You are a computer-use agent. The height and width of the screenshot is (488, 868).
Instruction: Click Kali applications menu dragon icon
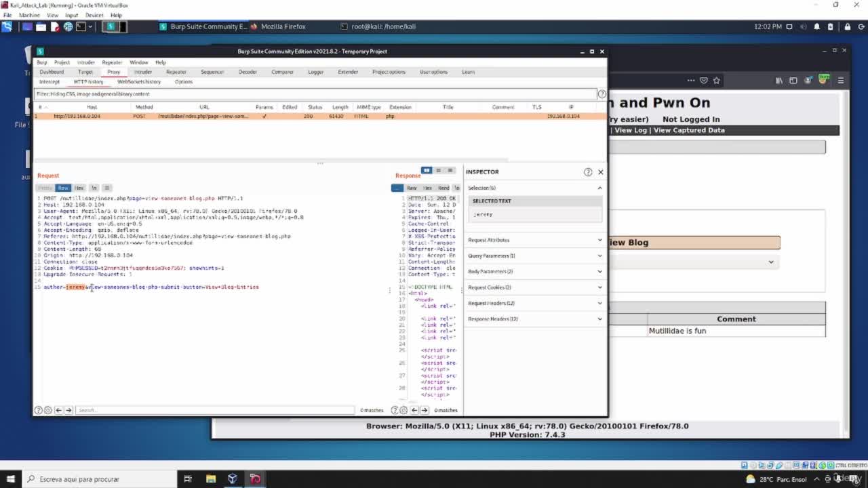point(7,26)
